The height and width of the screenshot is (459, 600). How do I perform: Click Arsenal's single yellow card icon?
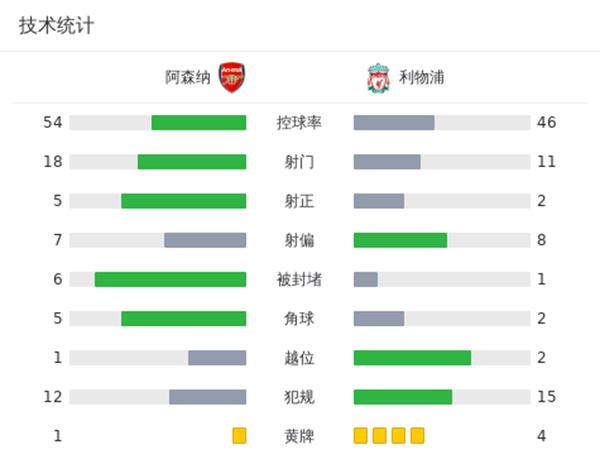click(239, 435)
